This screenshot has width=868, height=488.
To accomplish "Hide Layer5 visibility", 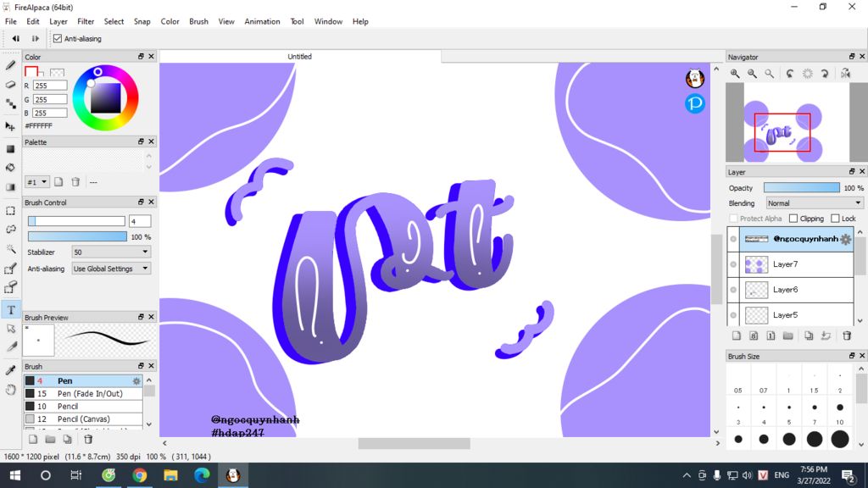I will 733,315.
